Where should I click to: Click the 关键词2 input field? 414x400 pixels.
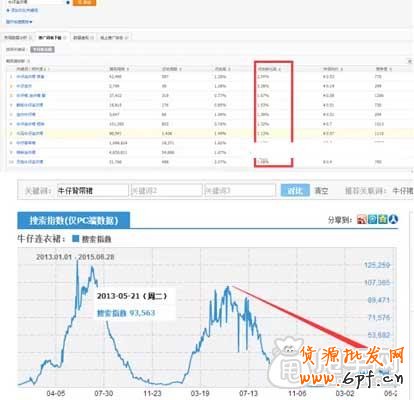(x=167, y=191)
